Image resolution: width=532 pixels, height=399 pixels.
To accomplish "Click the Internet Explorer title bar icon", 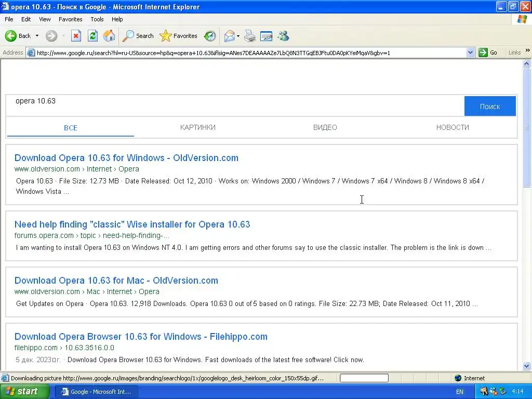I will pyautogui.click(x=5, y=6).
